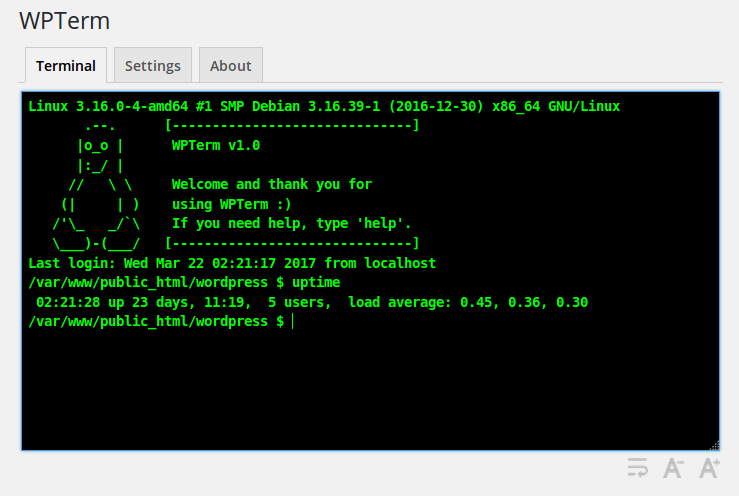Click the 'Last login' line

coord(232,263)
